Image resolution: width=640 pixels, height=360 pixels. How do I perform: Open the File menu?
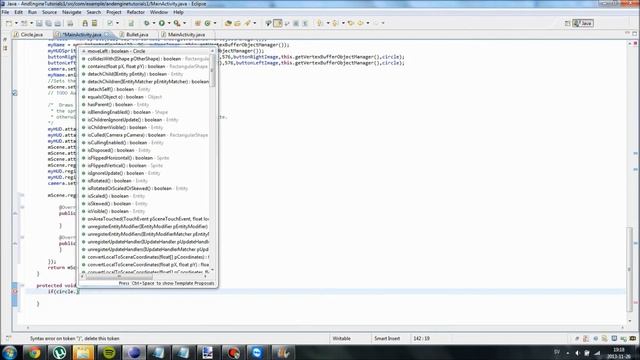(x=5, y=12)
